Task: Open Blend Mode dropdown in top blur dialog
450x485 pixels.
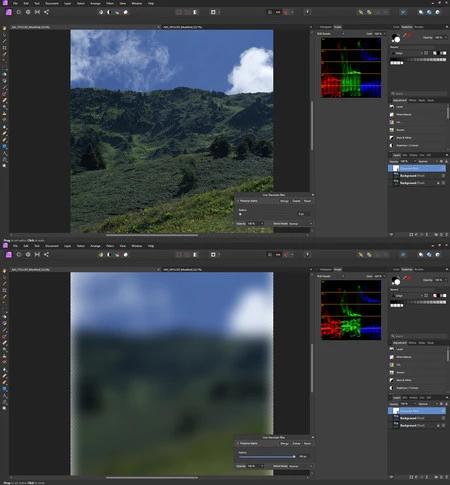Action: (x=300, y=224)
